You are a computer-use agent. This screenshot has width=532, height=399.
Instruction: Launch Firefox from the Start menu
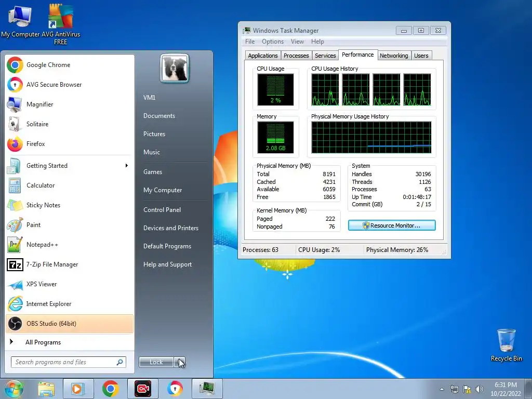(x=70, y=143)
